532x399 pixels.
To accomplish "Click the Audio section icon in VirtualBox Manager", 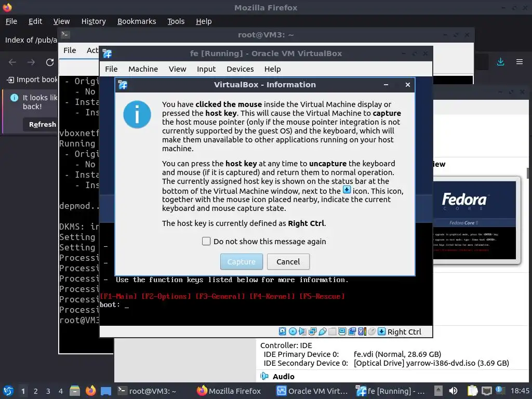I will click(264, 376).
